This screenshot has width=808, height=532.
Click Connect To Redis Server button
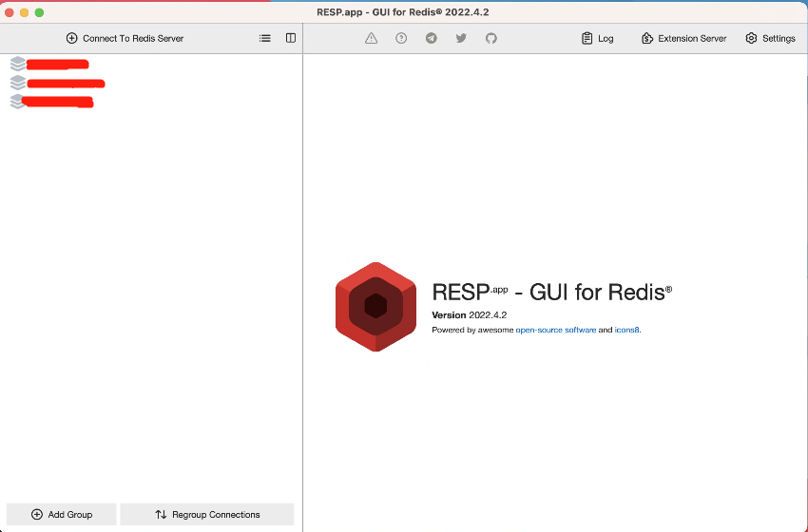pos(125,38)
